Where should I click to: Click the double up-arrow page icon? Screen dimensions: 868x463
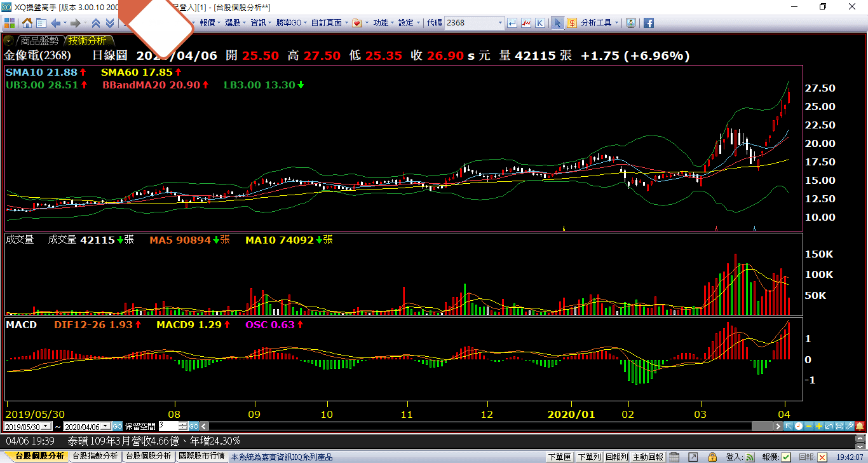96,23
